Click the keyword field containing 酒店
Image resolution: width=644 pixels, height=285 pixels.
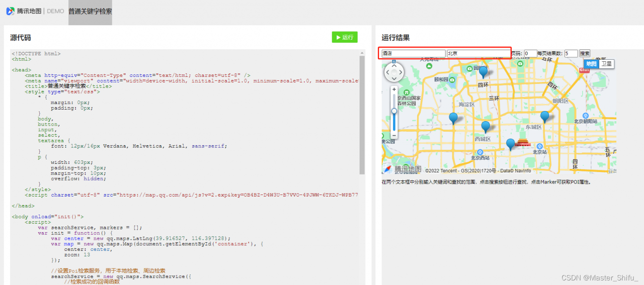(x=413, y=53)
